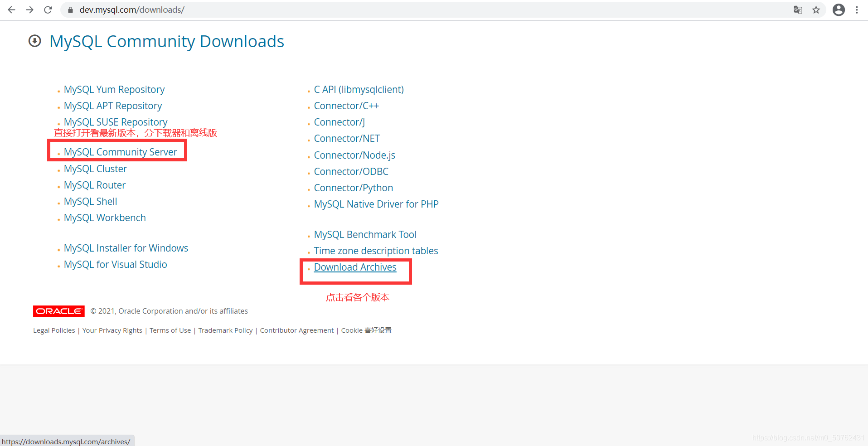Focus the address bar URL

click(x=132, y=10)
